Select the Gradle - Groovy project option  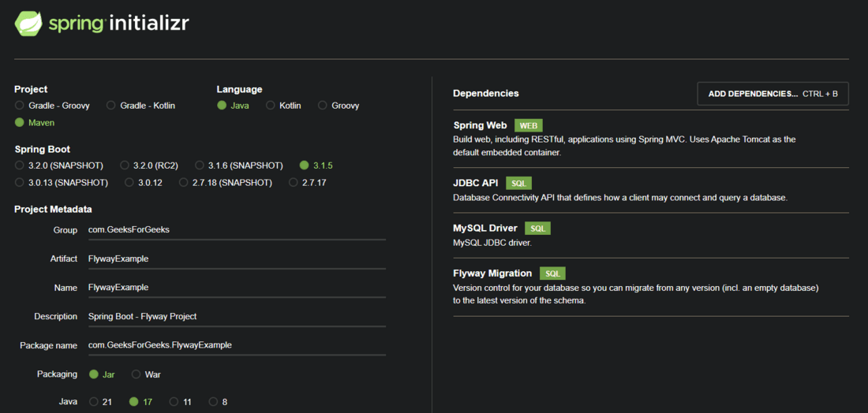20,106
